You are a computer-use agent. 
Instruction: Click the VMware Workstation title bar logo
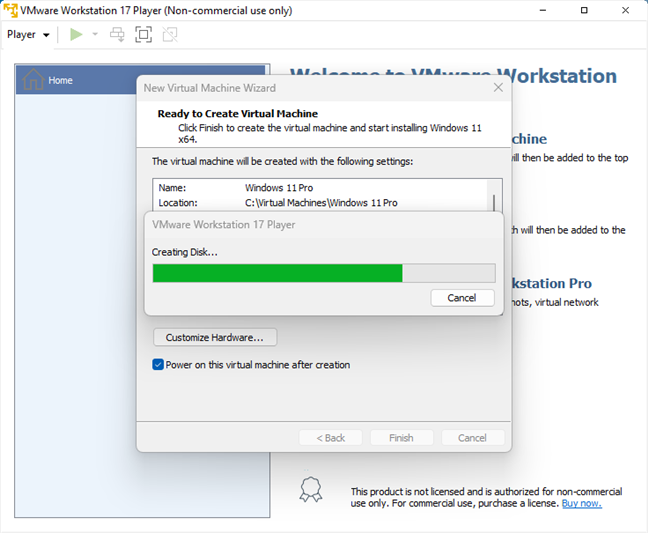coord(10,10)
